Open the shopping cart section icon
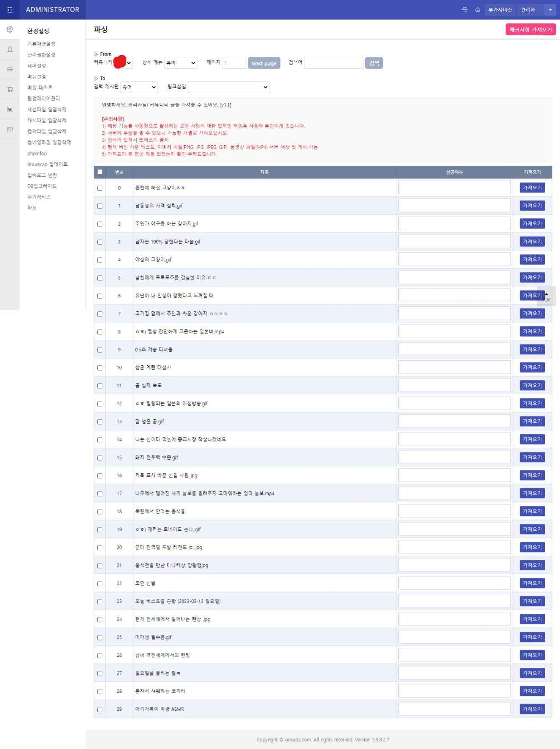Screen dimensions: 560x749 (9, 89)
